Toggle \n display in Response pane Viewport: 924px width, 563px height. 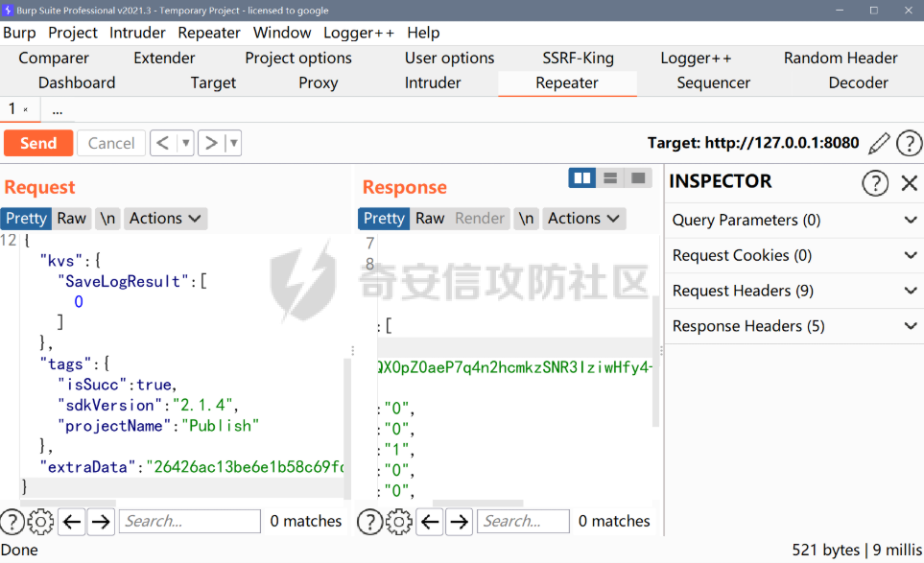pos(526,219)
